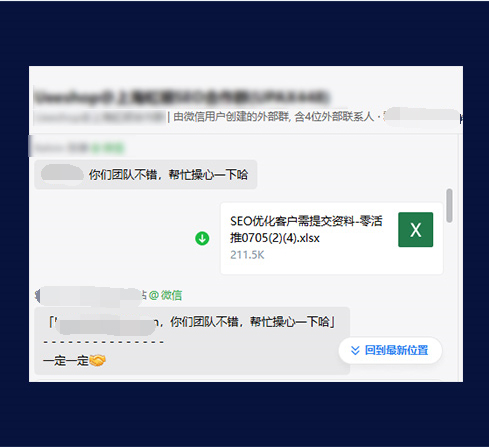
Task: Click the handshake emoji in the reply
Action: pos(97,360)
